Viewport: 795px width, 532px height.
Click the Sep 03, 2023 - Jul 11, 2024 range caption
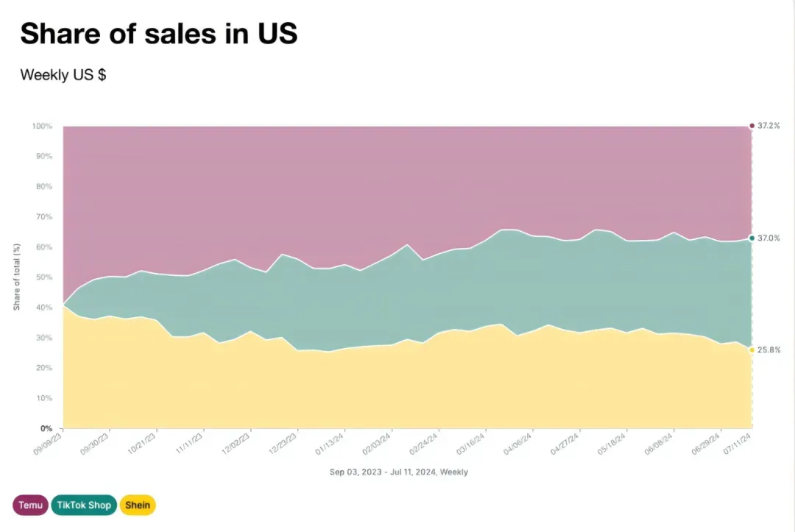point(398,472)
